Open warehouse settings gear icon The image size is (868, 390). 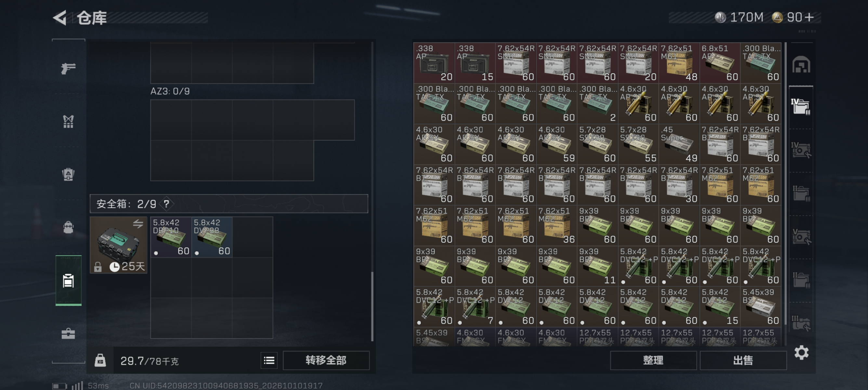tap(801, 353)
